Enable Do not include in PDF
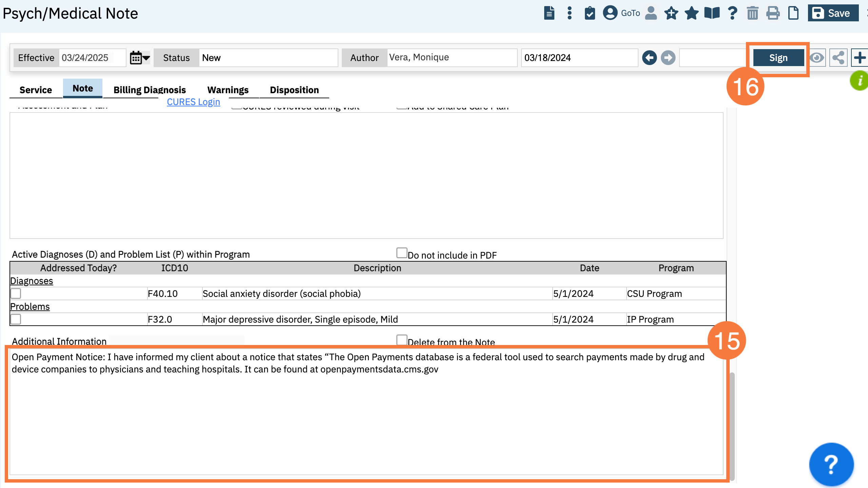The width and height of the screenshot is (868, 488). [402, 253]
